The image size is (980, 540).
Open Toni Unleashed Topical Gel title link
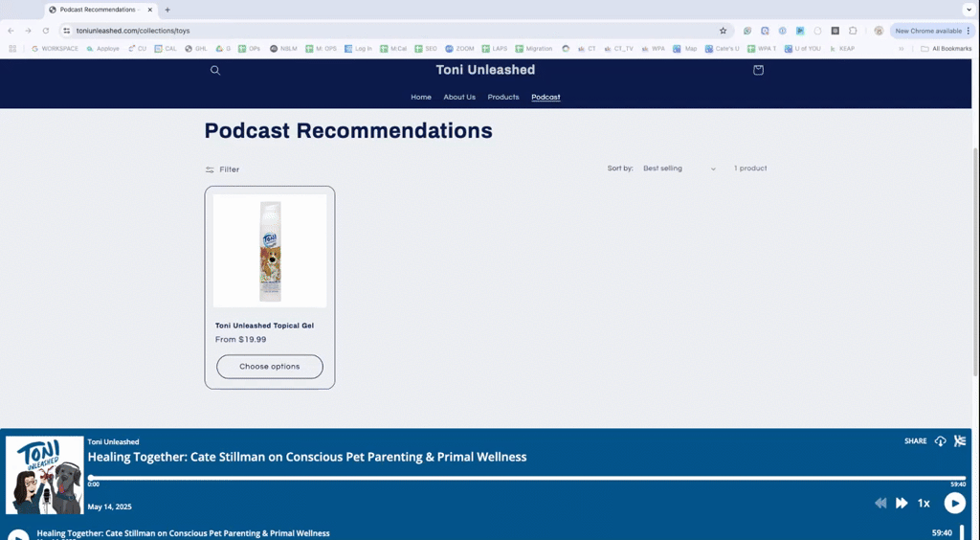(x=264, y=326)
